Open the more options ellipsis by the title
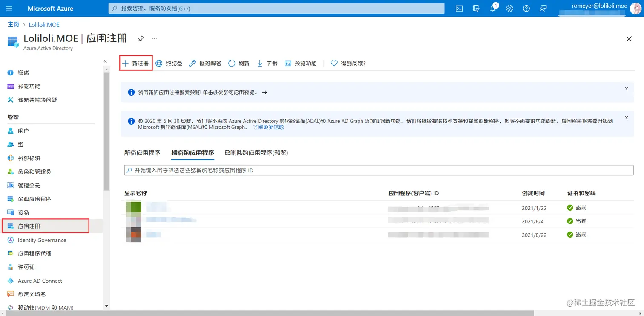This screenshot has width=644, height=316. (154, 39)
